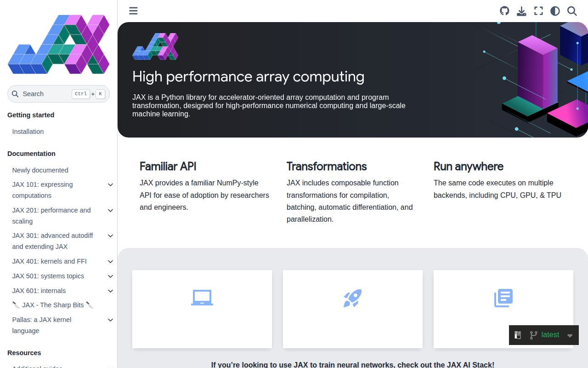Expand JAX 201: performance and scaling section

click(x=110, y=210)
